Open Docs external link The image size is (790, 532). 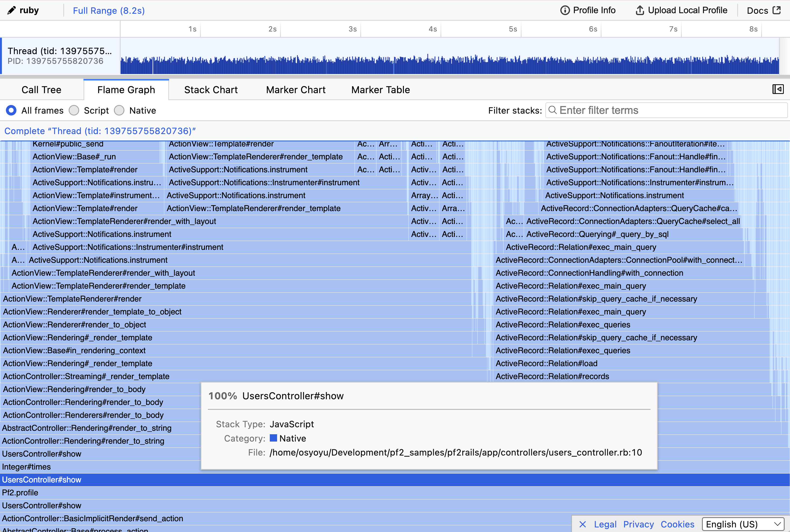pos(764,10)
